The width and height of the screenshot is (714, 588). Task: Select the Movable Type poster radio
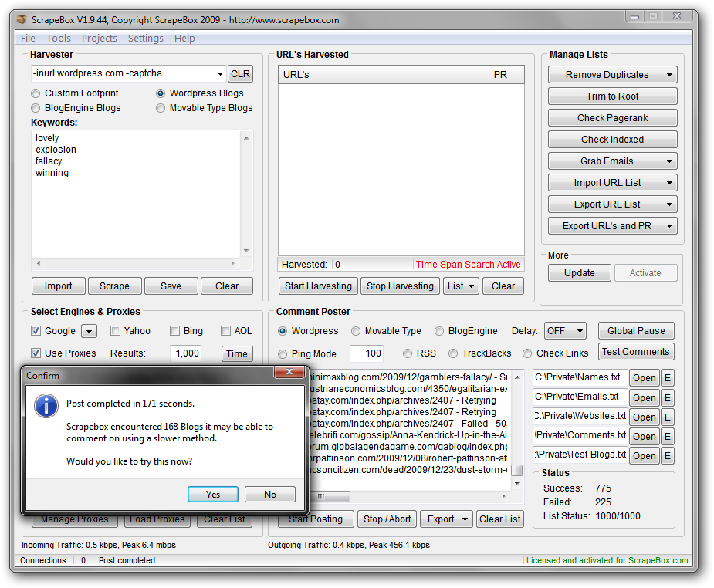356,331
